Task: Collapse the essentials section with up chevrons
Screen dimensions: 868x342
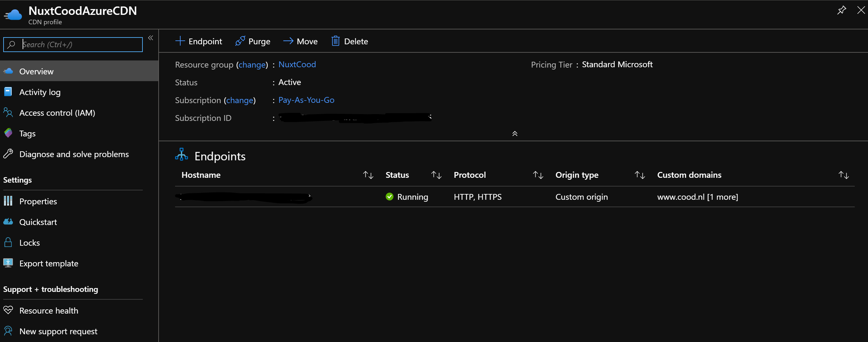Action: pyautogui.click(x=515, y=134)
